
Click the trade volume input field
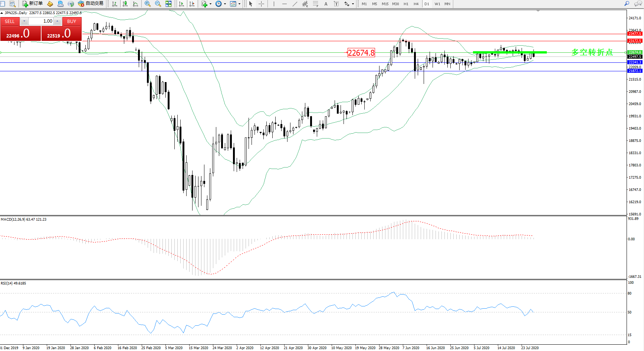coord(41,21)
